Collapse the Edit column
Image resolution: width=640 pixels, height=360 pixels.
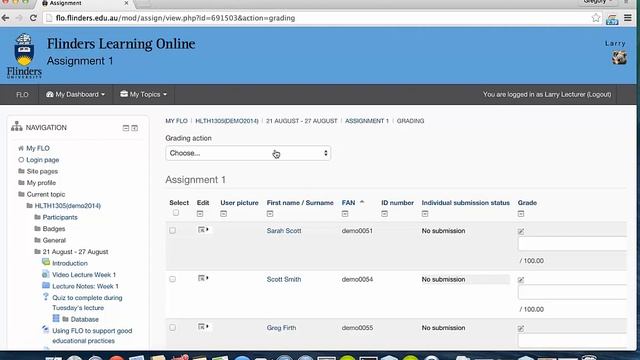click(200, 214)
